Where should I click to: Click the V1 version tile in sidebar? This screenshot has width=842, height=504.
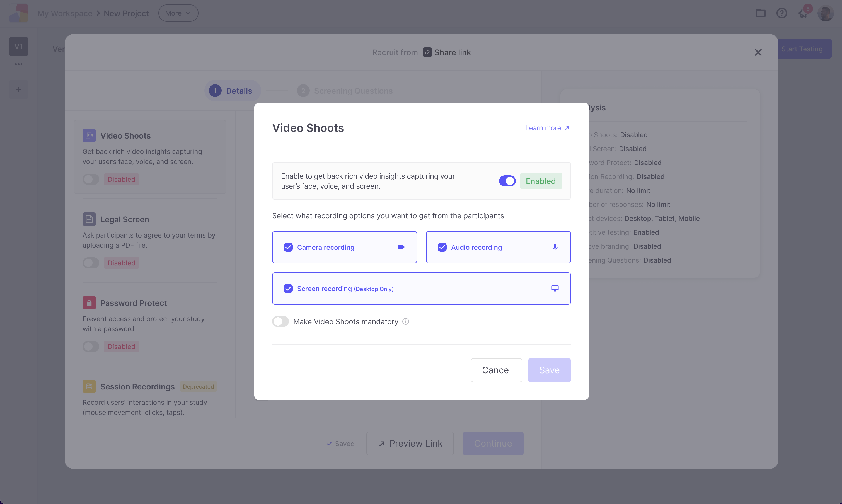click(x=19, y=47)
